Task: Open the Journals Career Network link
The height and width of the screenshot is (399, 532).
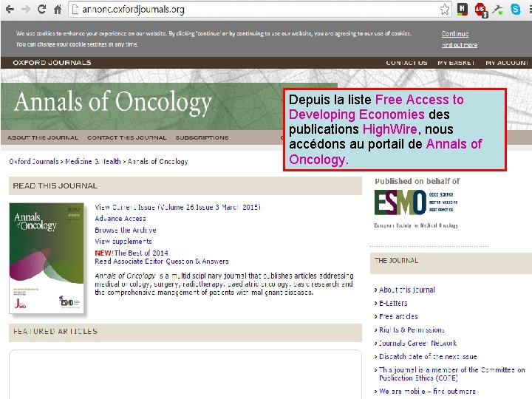Action: coord(418,344)
